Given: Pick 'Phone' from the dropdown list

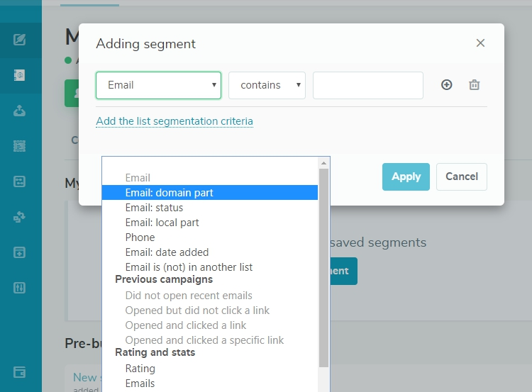Looking at the screenshot, I should pos(140,237).
